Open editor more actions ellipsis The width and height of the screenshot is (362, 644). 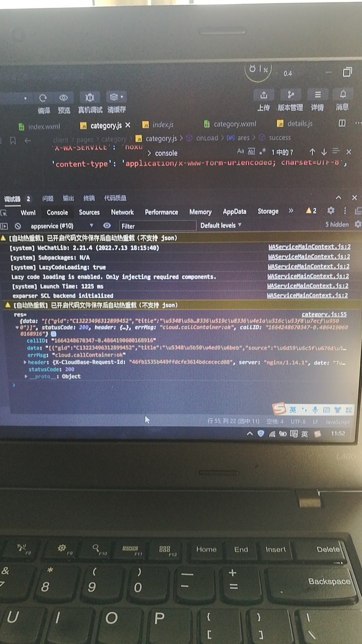(358, 123)
